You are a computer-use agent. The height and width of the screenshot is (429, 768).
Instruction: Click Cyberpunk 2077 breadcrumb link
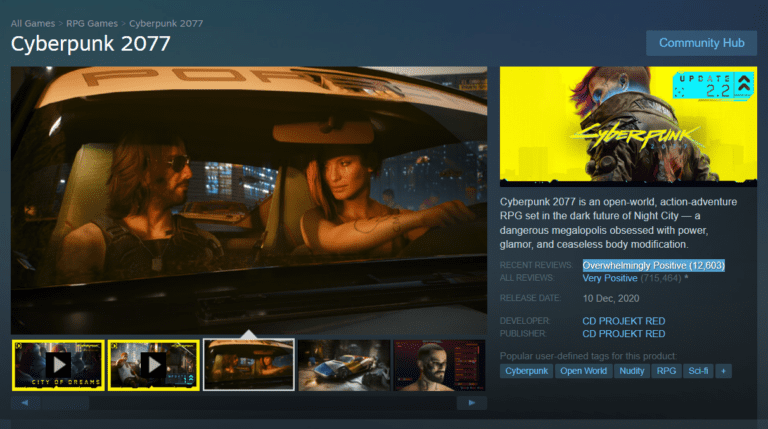166,24
